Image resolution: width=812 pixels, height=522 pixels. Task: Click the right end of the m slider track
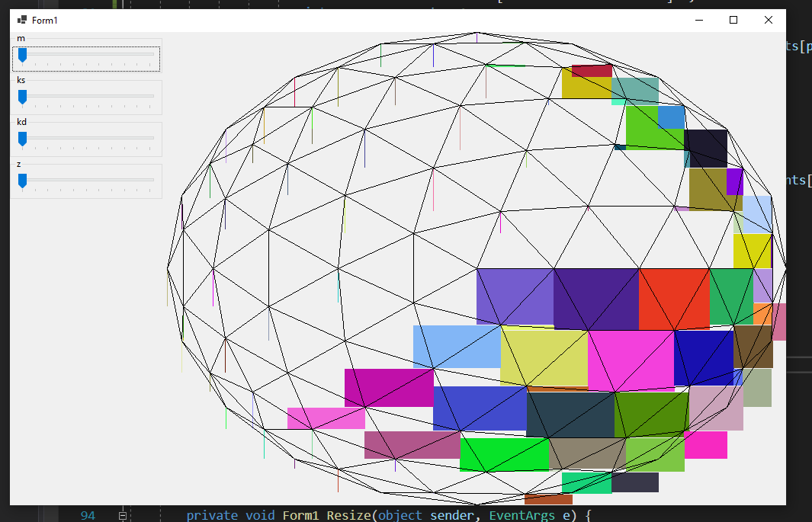point(152,54)
